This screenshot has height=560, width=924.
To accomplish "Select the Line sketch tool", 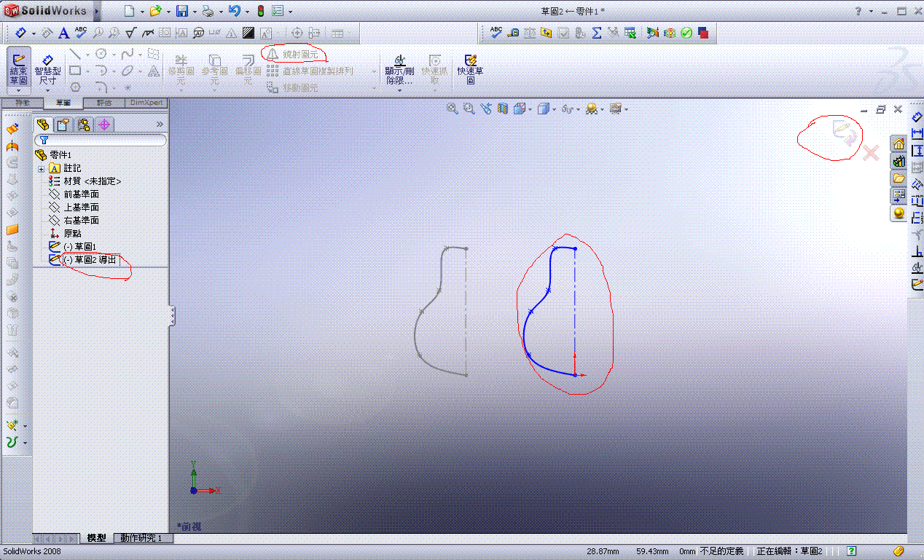I will tap(75, 54).
